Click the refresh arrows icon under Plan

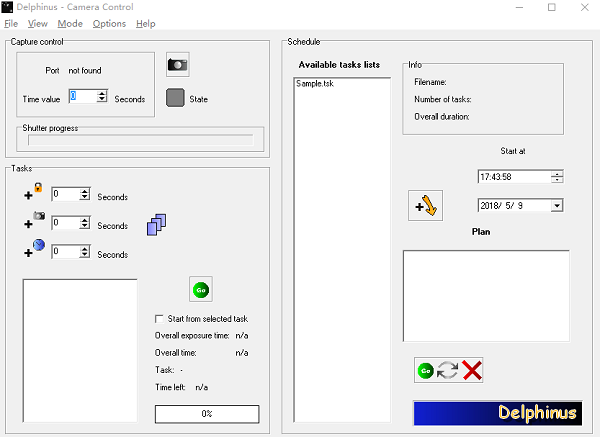[x=448, y=370]
